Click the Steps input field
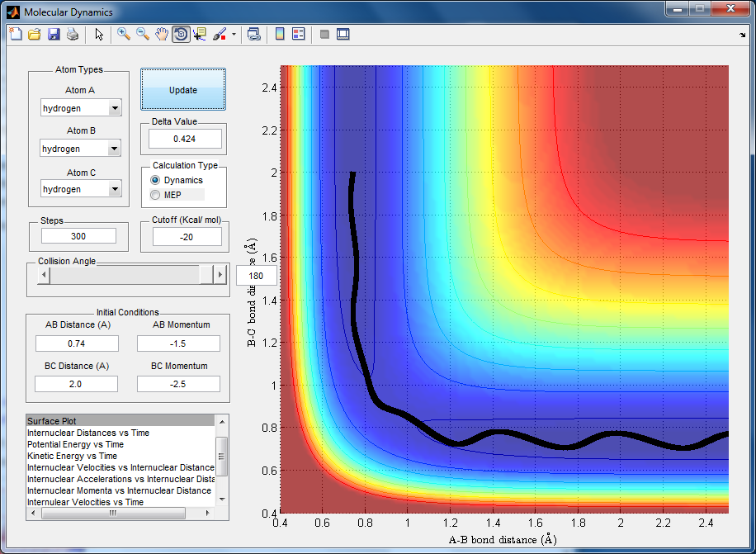This screenshot has width=756, height=554. [78, 236]
